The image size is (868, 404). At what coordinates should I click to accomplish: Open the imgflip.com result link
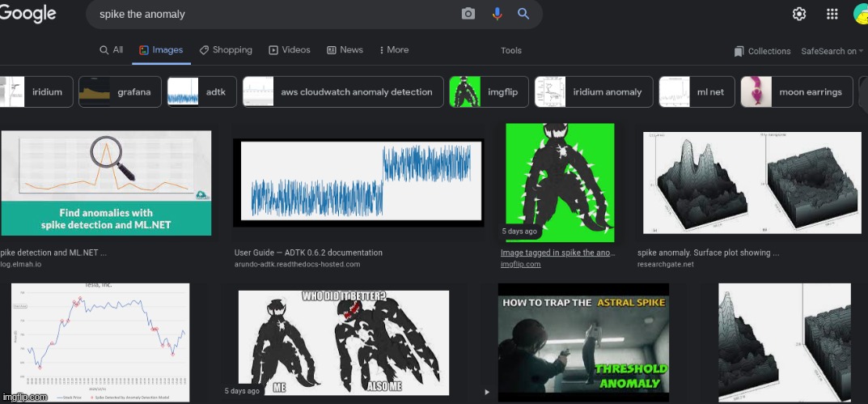520,264
